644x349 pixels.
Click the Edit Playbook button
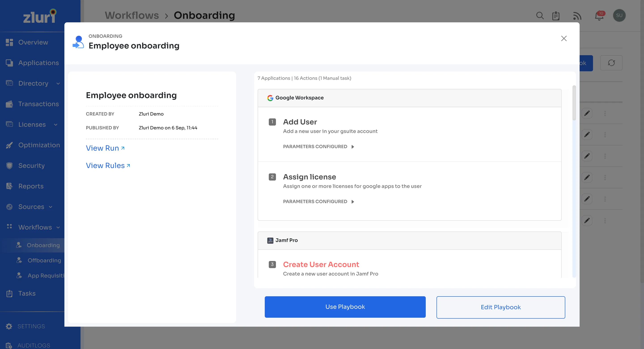pos(501,307)
